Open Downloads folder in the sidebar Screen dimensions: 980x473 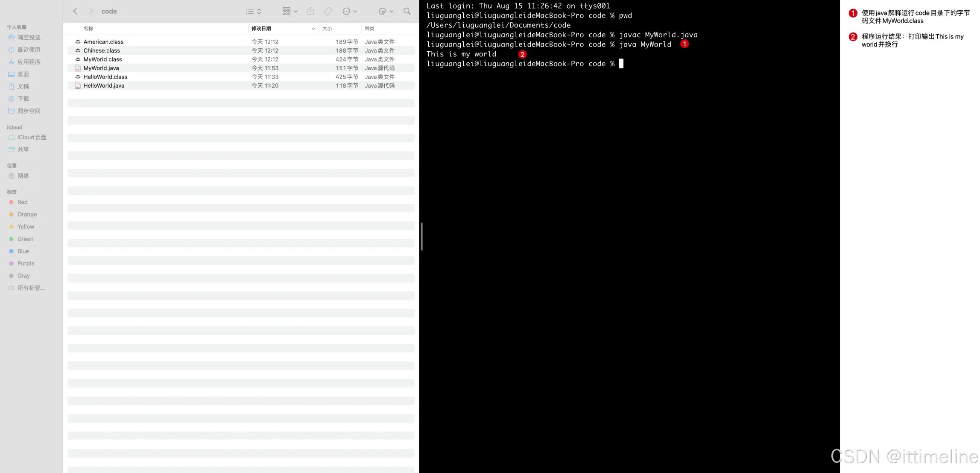tap(23, 99)
